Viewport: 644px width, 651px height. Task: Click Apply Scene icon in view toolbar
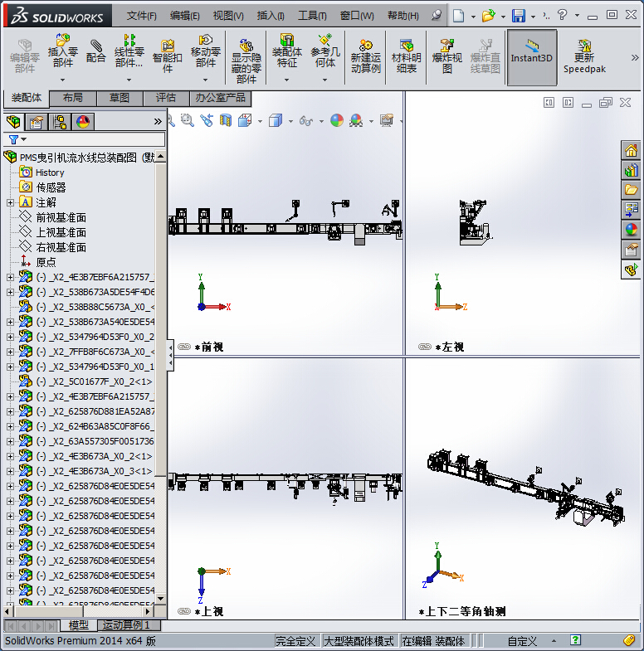[x=356, y=121]
